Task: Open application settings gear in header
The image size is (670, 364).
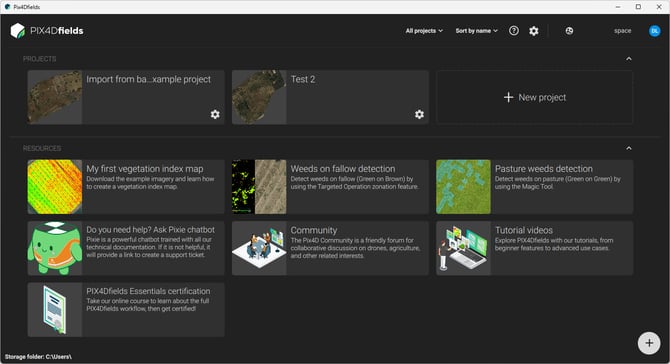Action: click(534, 31)
